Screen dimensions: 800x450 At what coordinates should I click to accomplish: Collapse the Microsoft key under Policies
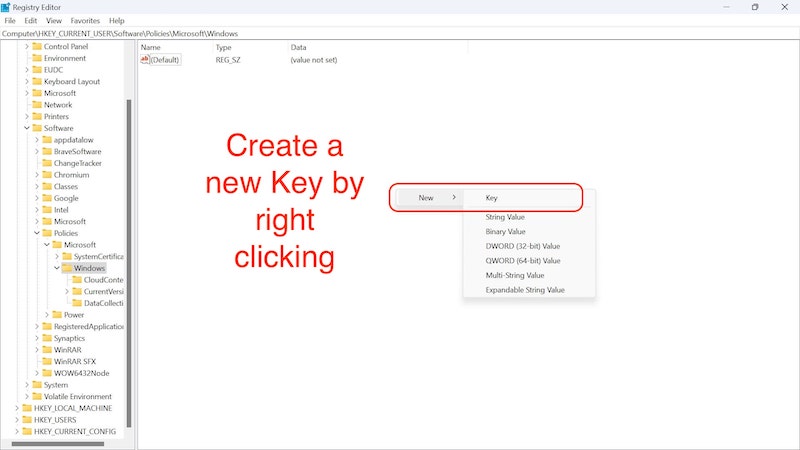[47, 245]
